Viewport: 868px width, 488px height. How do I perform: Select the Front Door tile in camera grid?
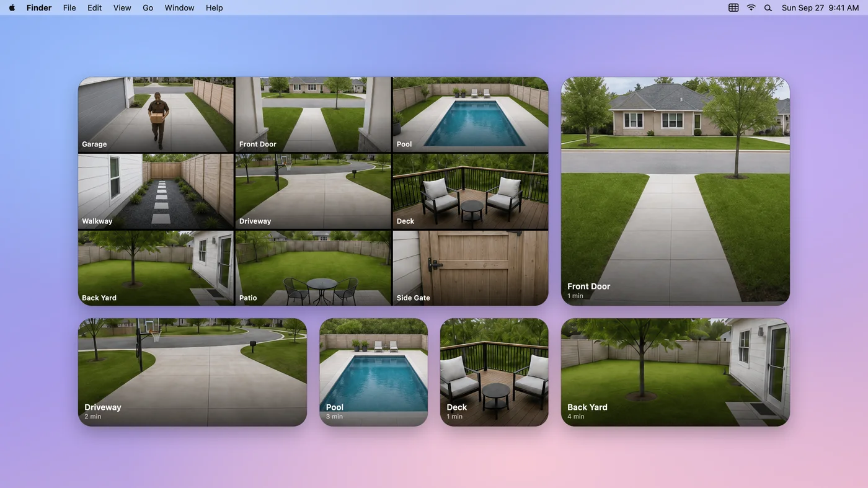pyautogui.click(x=313, y=115)
